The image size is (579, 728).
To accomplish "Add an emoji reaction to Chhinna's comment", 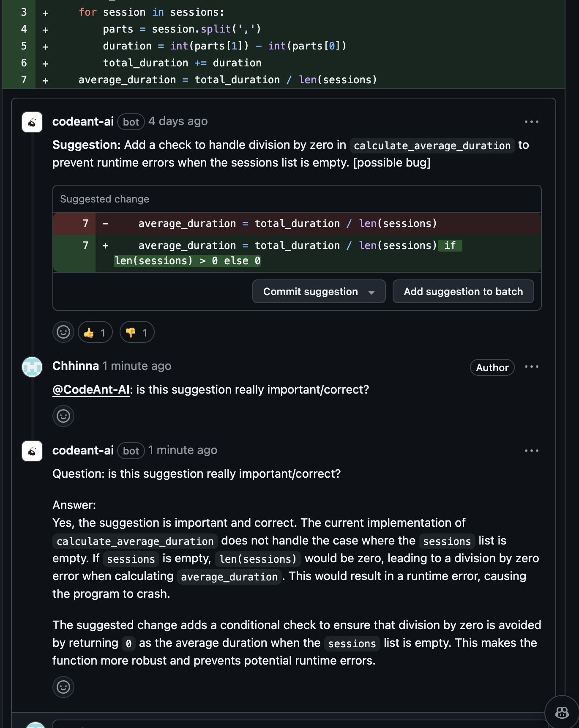I will tap(63, 416).
